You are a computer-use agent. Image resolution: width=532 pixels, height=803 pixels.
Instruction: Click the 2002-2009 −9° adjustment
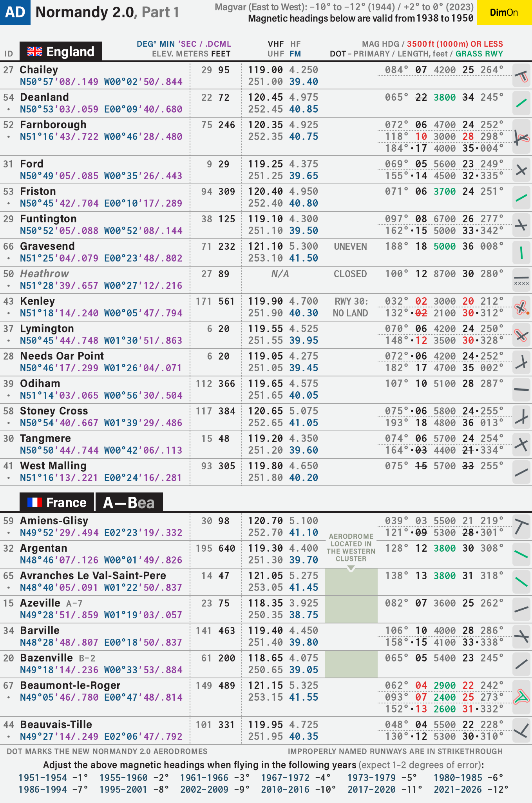click(x=215, y=789)
